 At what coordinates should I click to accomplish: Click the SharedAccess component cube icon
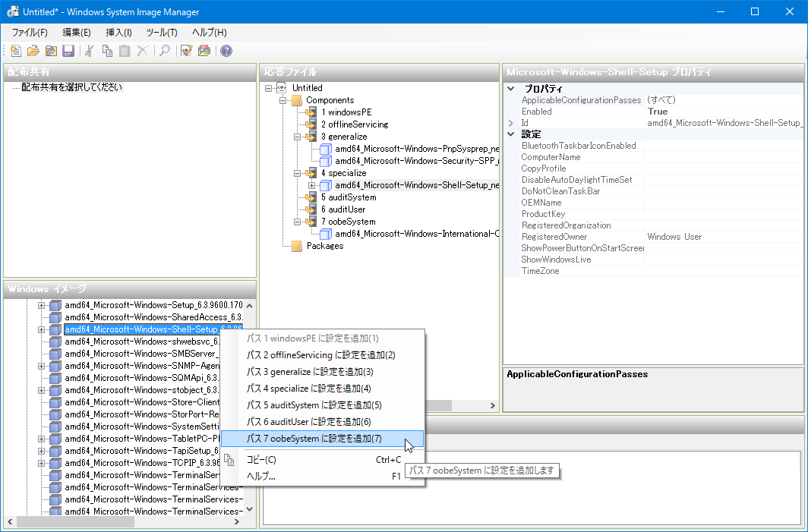(x=55, y=317)
